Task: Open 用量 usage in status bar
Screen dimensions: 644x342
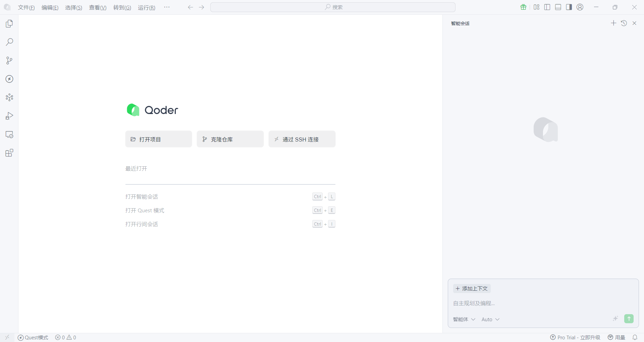Action: tap(616, 337)
